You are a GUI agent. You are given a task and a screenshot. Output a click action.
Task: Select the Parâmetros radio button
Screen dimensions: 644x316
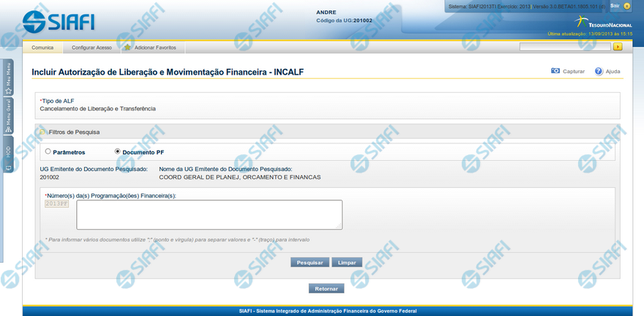(48, 152)
